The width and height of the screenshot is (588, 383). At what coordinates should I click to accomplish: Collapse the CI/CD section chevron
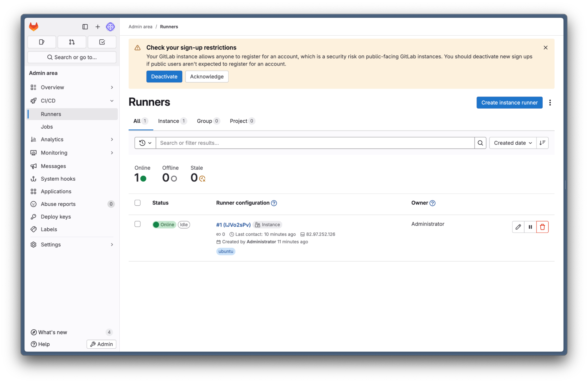[x=112, y=101]
